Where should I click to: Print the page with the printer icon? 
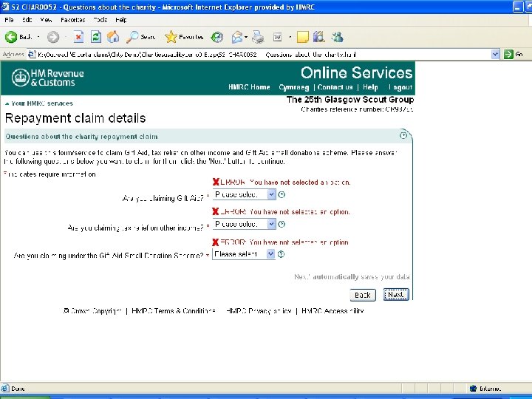[258, 37]
